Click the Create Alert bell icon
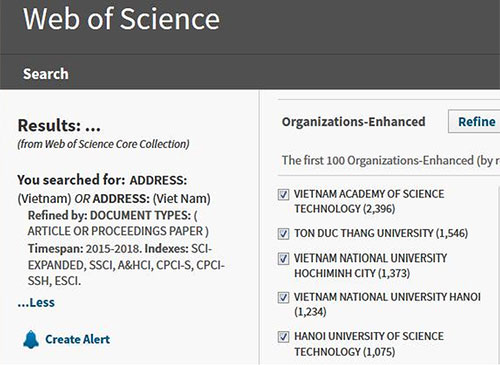 click(31, 339)
